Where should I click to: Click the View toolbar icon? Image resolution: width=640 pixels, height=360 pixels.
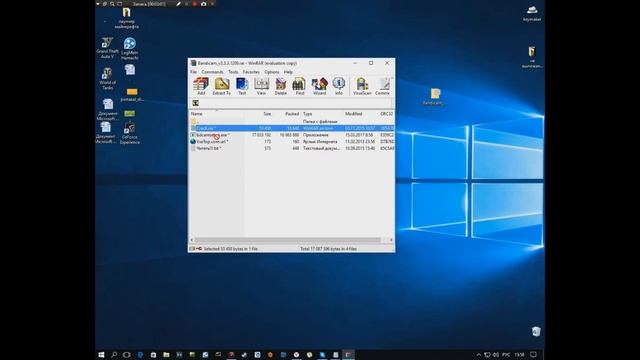click(x=261, y=86)
